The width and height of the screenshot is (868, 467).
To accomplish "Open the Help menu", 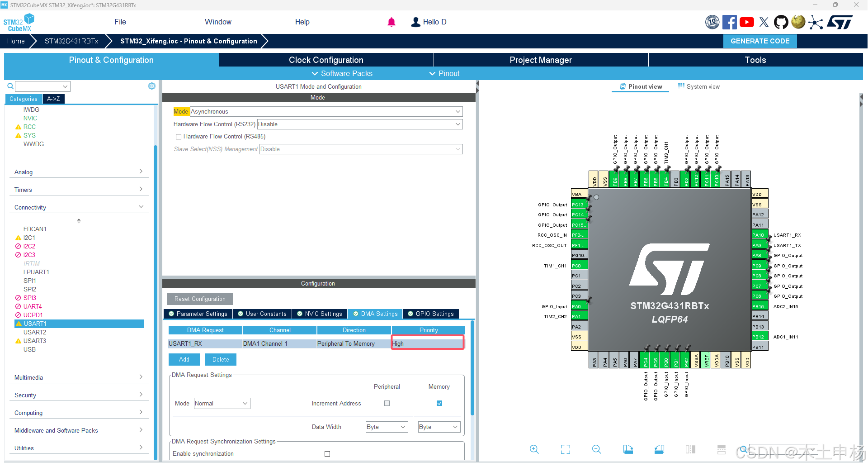I will pos(302,22).
